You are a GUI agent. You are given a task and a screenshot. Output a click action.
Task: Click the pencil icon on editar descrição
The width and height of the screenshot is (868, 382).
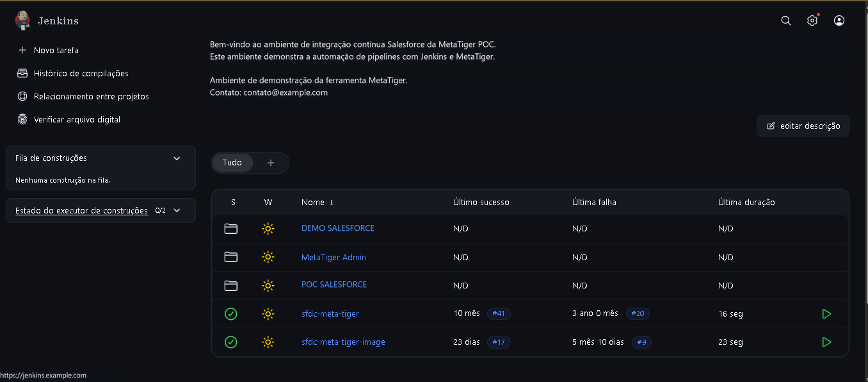click(771, 126)
